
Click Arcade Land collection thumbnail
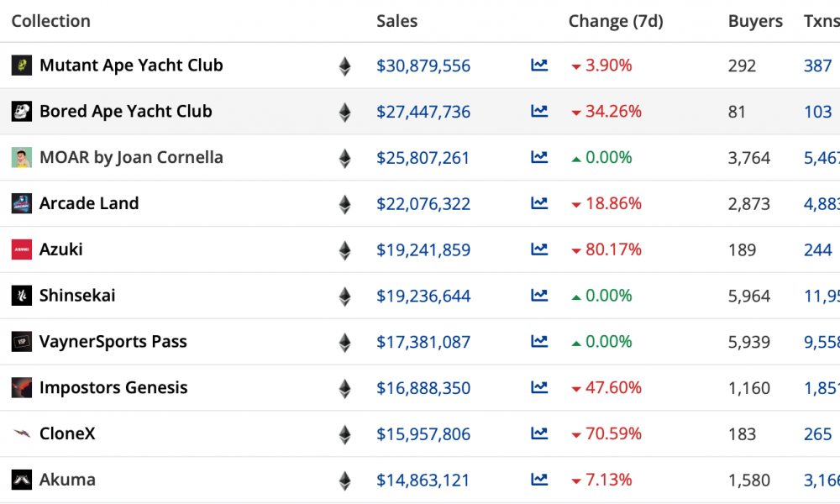coord(22,203)
